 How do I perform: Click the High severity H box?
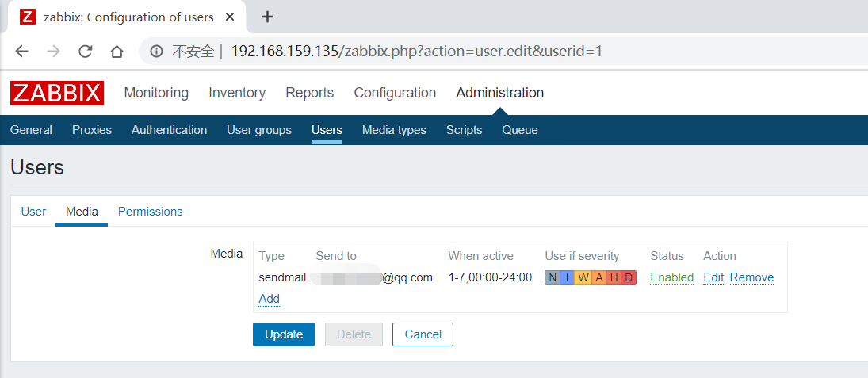pos(614,278)
